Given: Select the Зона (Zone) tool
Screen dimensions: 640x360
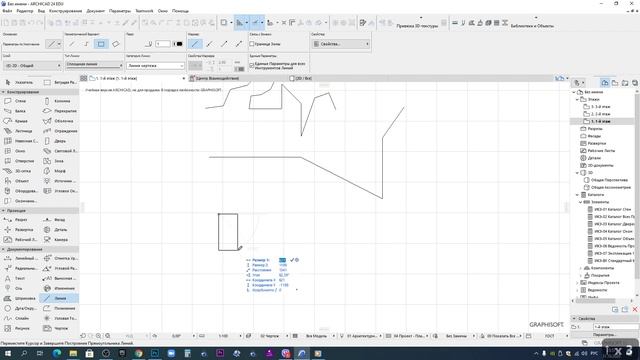Looking at the screenshot, I should tap(60, 161).
